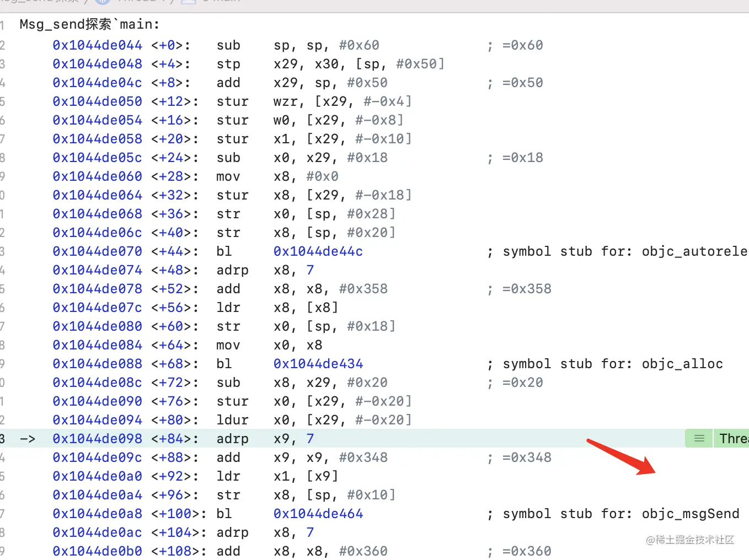749x560 pixels.
Task: Select address 0x1044de044 at instruction +0
Action: point(97,45)
